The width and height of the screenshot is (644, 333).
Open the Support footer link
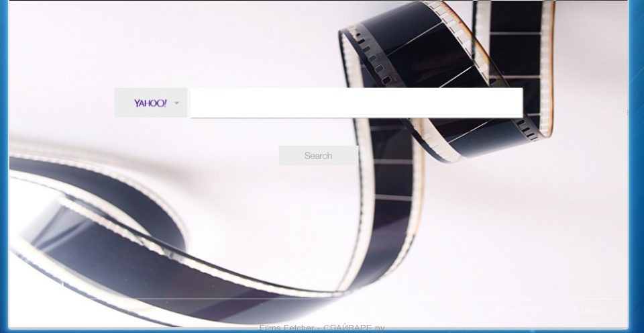click(586, 310)
